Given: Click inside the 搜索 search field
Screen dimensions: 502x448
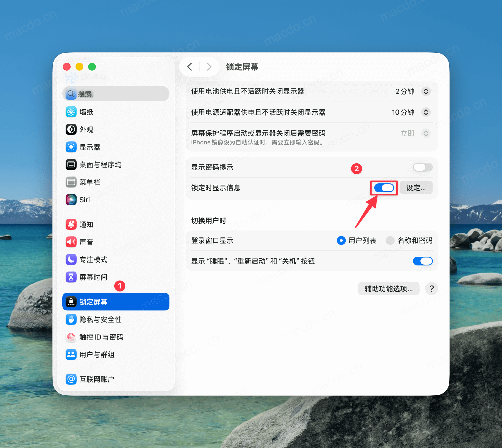Looking at the screenshot, I should point(115,94).
